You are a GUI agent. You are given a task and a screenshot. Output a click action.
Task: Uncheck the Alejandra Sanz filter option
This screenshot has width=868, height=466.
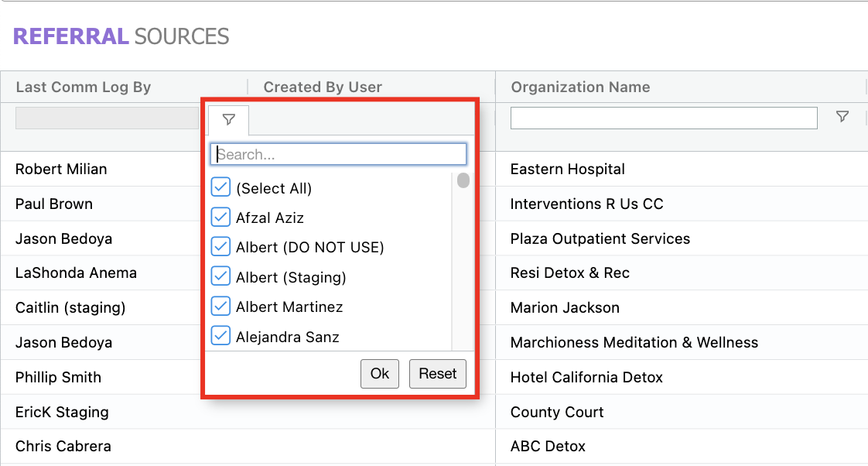coord(221,336)
